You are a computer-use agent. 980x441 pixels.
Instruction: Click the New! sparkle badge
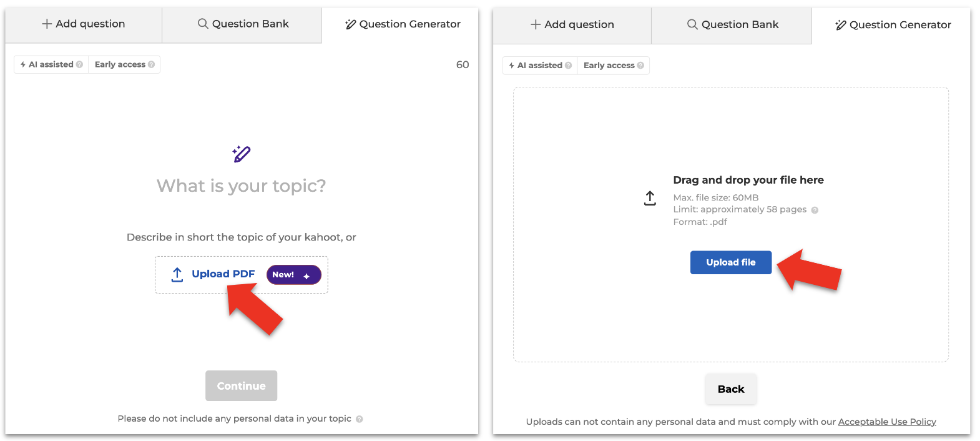point(294,275)
